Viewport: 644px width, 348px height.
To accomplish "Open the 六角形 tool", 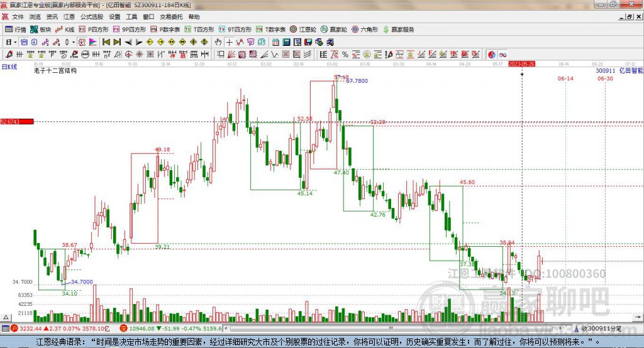I will (365, 30).
